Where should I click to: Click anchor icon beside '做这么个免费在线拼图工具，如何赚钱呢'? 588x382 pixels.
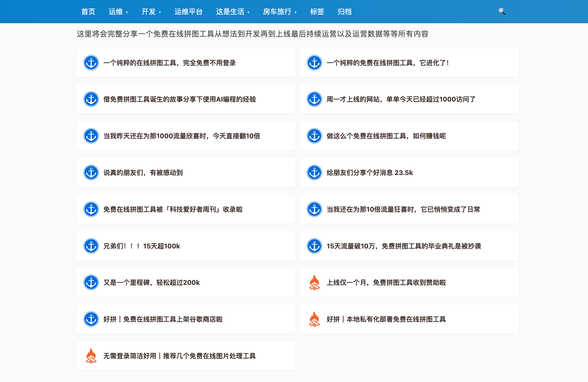click(314, 136)
